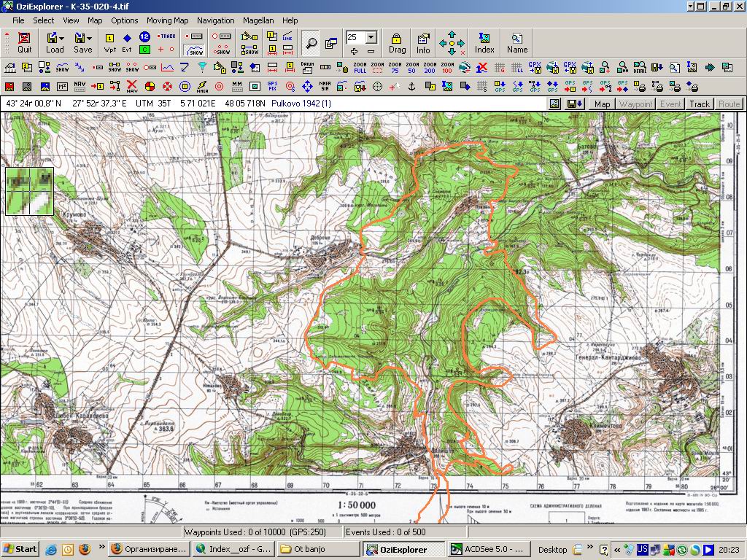Select the Drag map lock tool

tap(397, 42)
